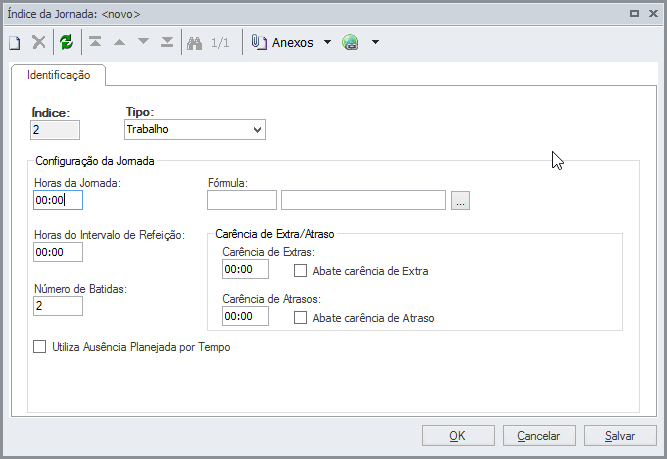
Task: Refresh using the green arrows icon
Action: [x=67, y=42]
